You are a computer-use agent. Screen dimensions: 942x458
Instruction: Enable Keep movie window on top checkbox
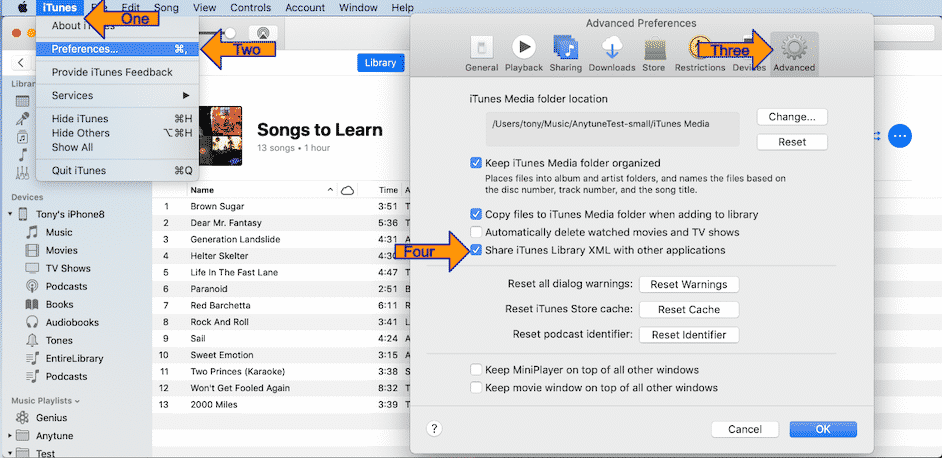pos(476,388)
